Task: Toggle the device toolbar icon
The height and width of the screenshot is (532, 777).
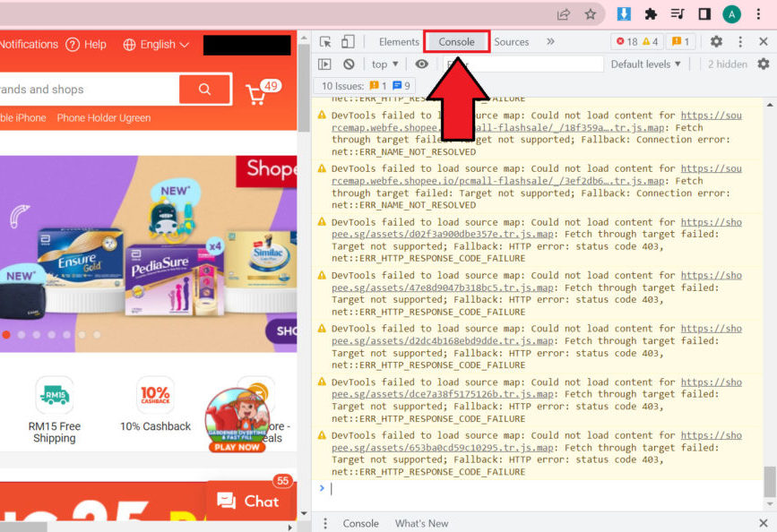Action: click(x=348, y=42)
